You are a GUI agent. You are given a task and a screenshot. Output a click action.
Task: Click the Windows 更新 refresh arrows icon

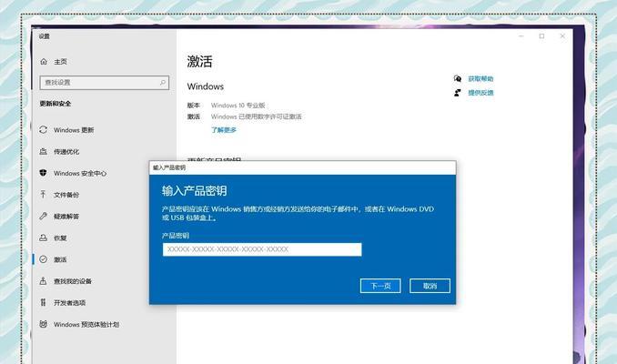point(44,129)
